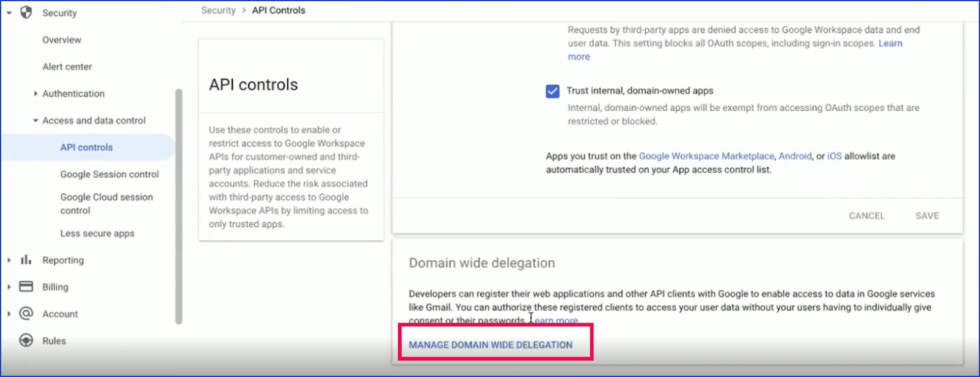The height and width of the screenshot is (377, 980).
Task: Open Billing in the sidebar
Action: tap(55, 287)
